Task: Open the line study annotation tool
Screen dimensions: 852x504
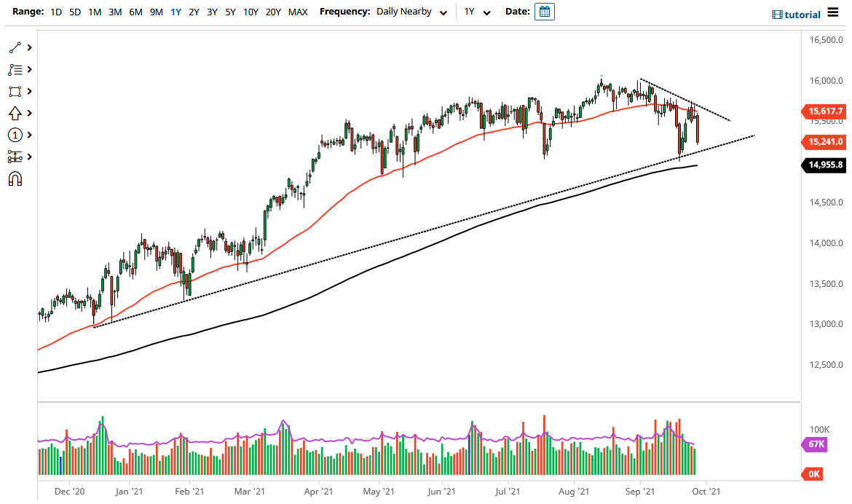Action: pos(15,69)
